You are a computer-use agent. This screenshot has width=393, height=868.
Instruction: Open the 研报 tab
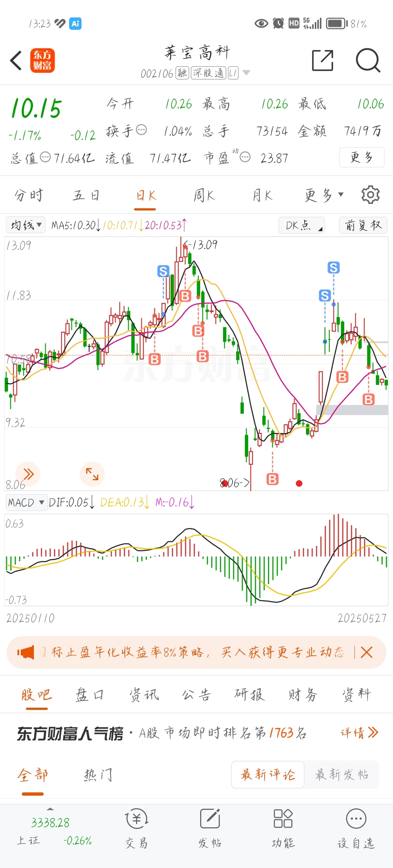click(x=250, y=695)
